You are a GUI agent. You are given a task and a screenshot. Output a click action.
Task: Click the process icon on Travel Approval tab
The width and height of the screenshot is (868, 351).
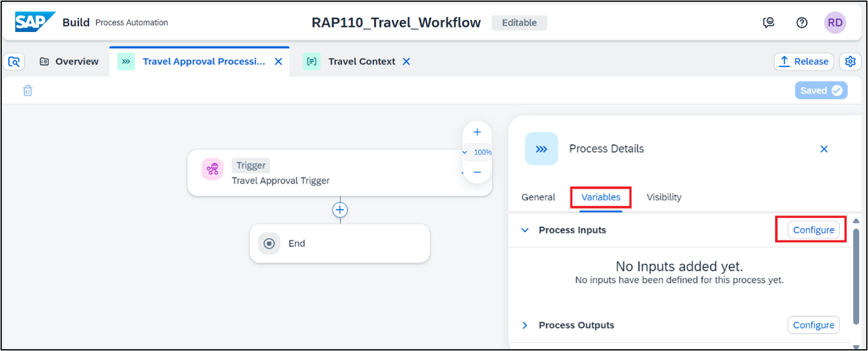click(126, 61)
